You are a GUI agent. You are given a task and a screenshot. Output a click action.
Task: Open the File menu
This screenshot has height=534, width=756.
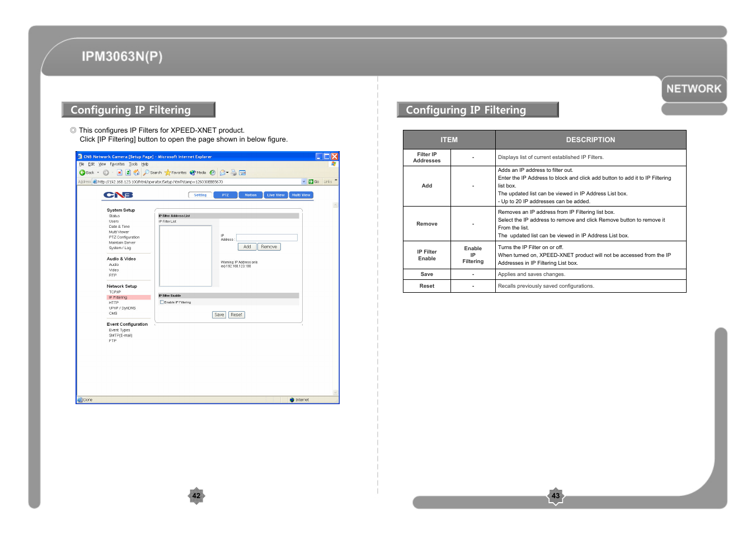(x=82, y=164)
